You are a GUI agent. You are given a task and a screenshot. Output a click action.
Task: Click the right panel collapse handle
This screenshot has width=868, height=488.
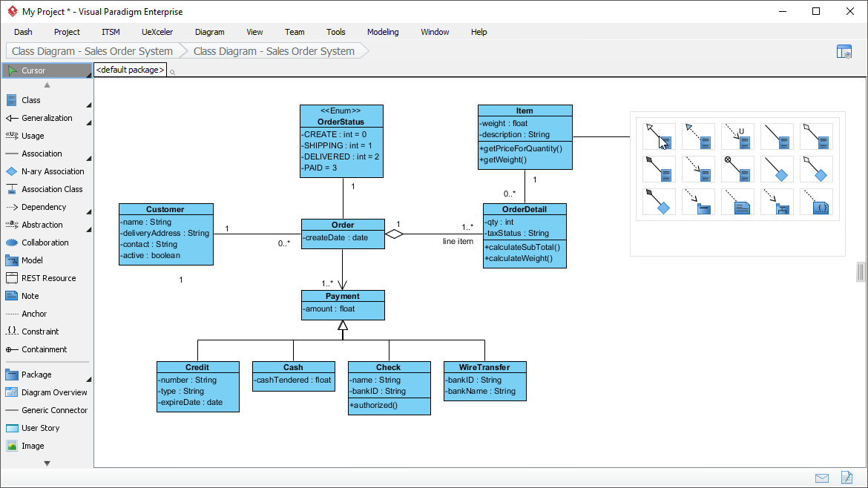861,272
